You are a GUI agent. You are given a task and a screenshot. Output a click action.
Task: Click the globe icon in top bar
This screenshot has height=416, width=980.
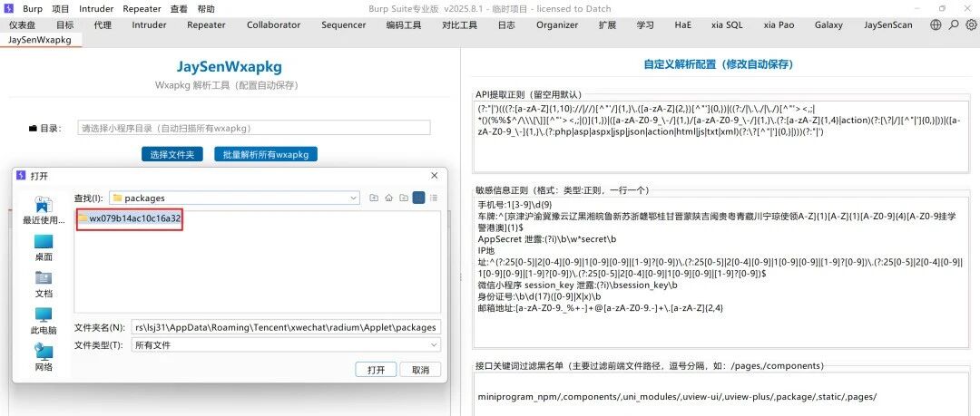[x=936, y=25]
